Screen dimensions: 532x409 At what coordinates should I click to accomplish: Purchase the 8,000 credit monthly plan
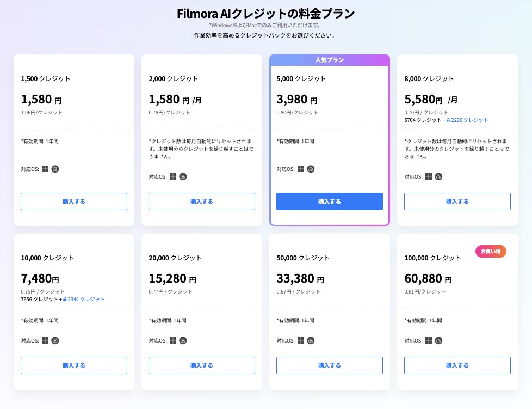point(457,202)
